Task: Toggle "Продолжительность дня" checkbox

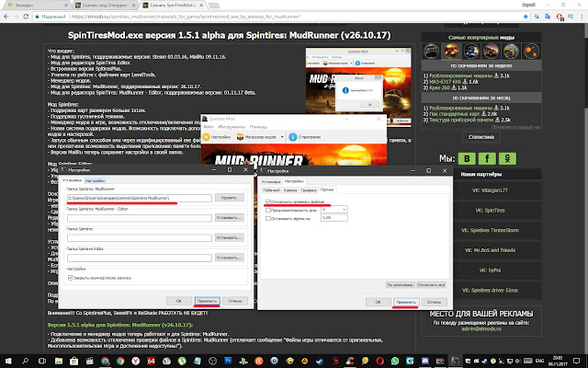Action: pos(268,211)
